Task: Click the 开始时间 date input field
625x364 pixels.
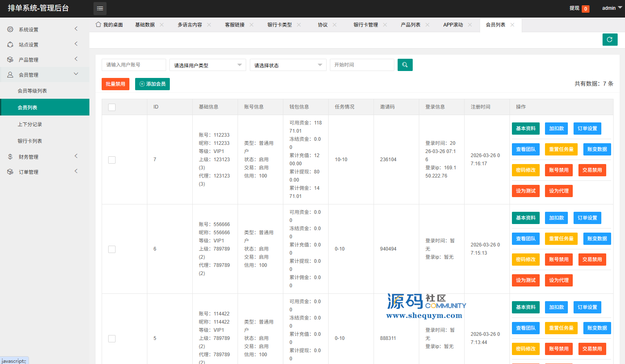Action: click(x=362, y=65)
